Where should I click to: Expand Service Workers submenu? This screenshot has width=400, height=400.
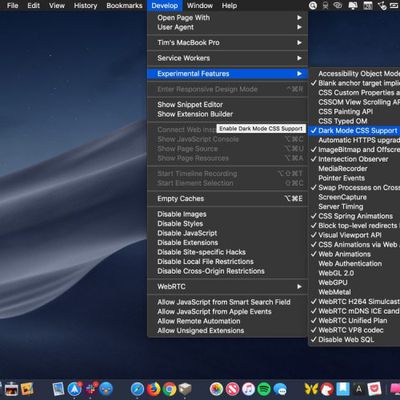tap(227, 58)
